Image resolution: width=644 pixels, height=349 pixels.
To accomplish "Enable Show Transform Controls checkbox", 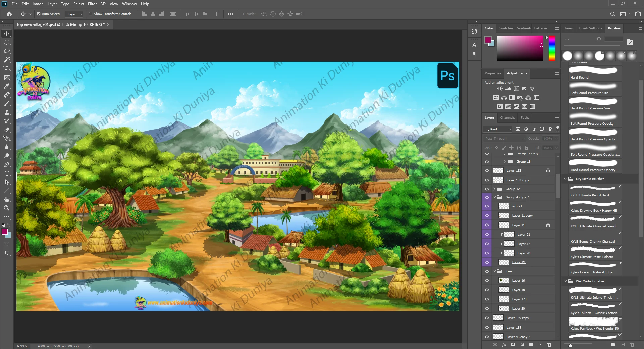I will (91, 14).
